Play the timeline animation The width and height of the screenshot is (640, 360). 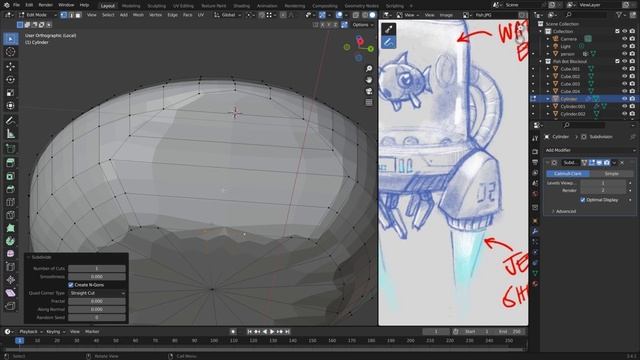[272, 332]
